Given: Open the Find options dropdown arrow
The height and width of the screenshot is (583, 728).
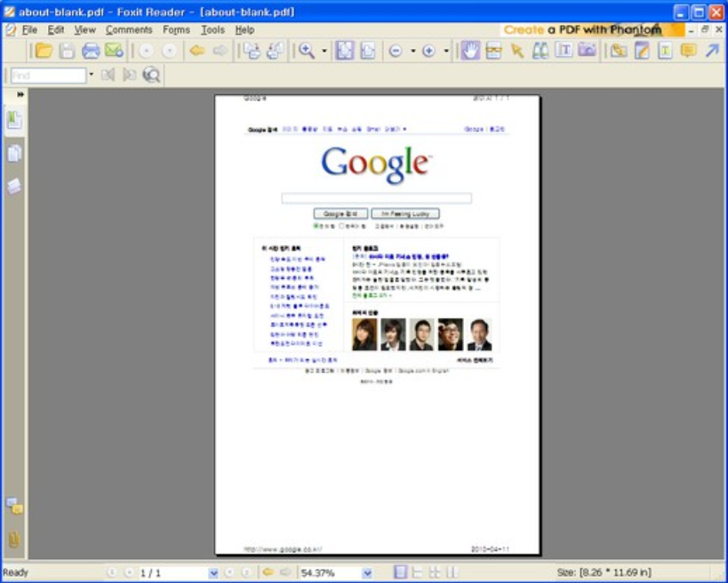Looking at the screenshot, I should click(x=91, y=75).
